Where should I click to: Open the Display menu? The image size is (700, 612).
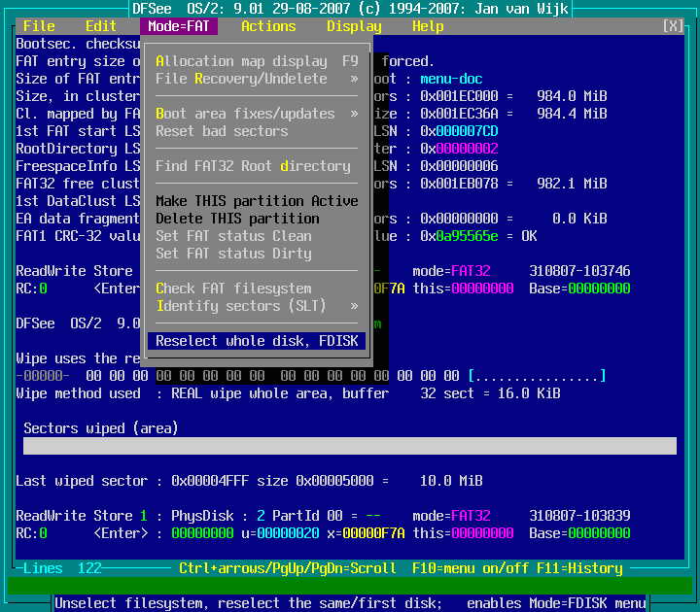354,26
